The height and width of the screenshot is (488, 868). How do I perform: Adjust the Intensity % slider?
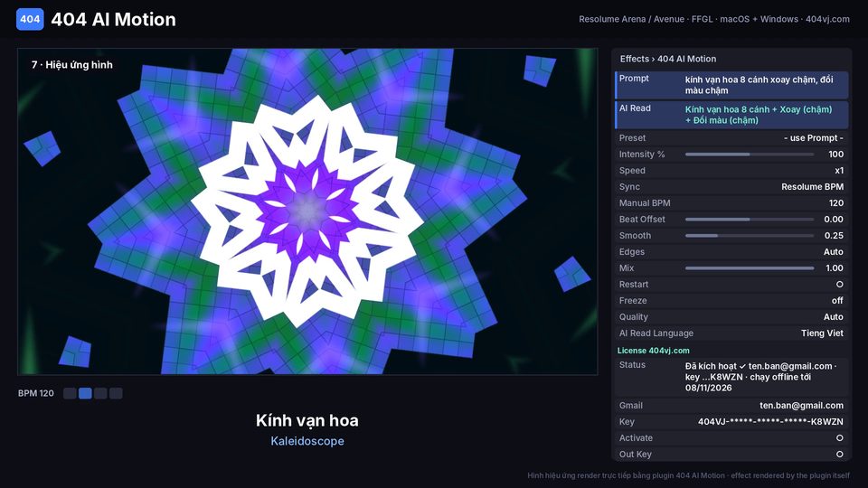749,155
